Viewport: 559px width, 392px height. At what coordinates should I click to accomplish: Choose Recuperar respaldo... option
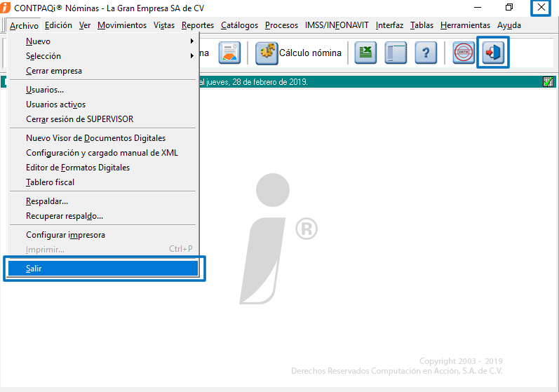pyautogui.click(x=103, y=216)
